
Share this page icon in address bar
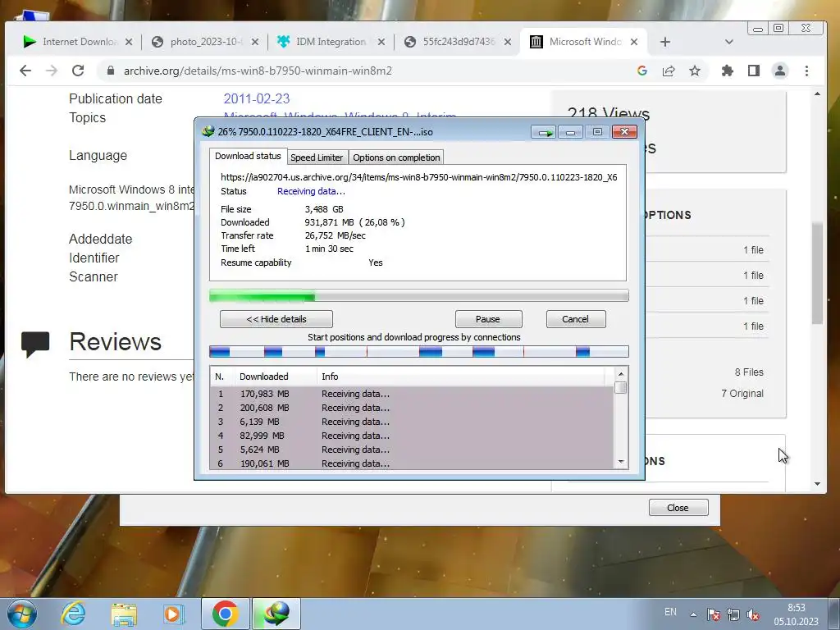tap(668, 71)
